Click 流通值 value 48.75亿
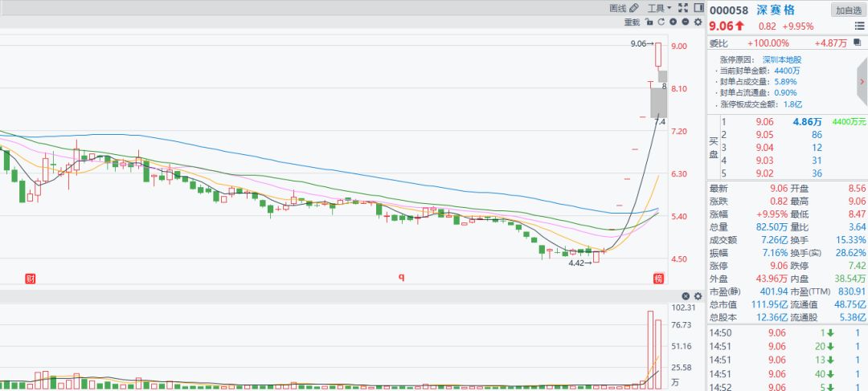The image size is (868, 391). click(850, 304)
